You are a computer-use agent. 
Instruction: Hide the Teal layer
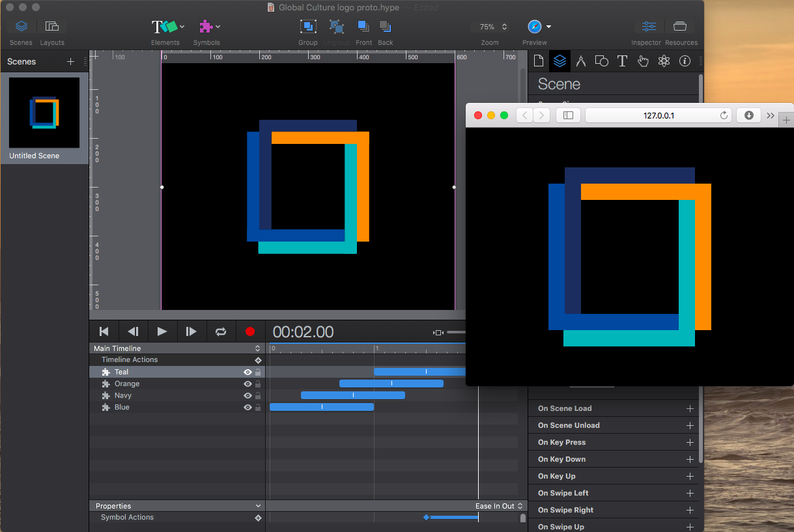[x=248, y=372]
